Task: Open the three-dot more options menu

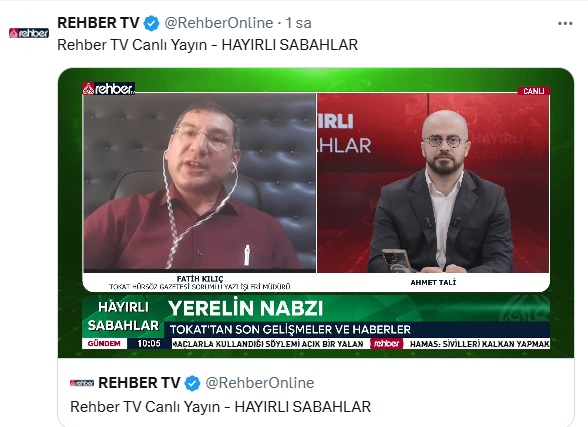Action: [x=565, y=24]
